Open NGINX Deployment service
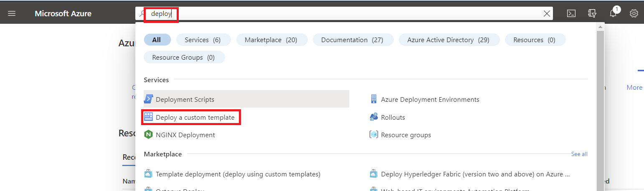This screenshot has width=644, height=191. (185, 135)
